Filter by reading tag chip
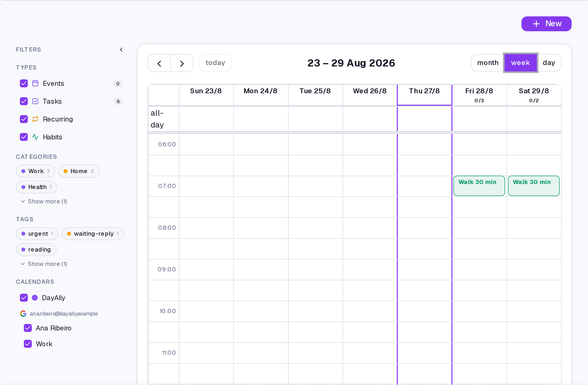The width and height of the screenshot is (588, 385). click(36, 250)
